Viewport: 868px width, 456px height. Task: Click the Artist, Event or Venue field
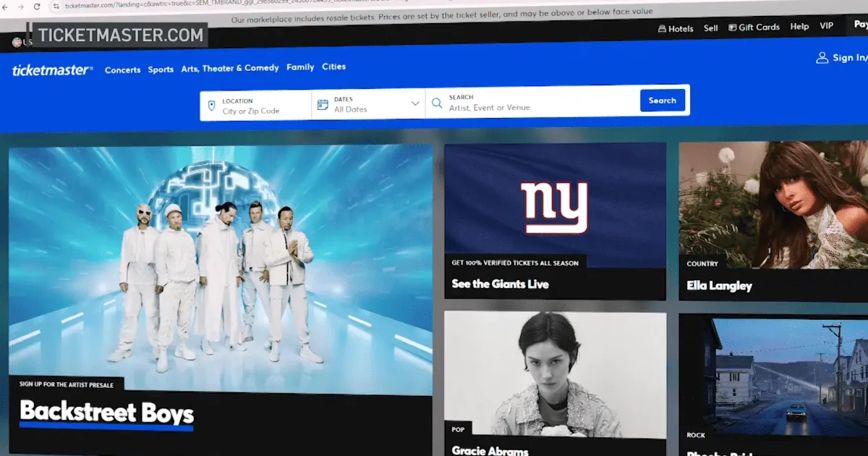[532, 103]
